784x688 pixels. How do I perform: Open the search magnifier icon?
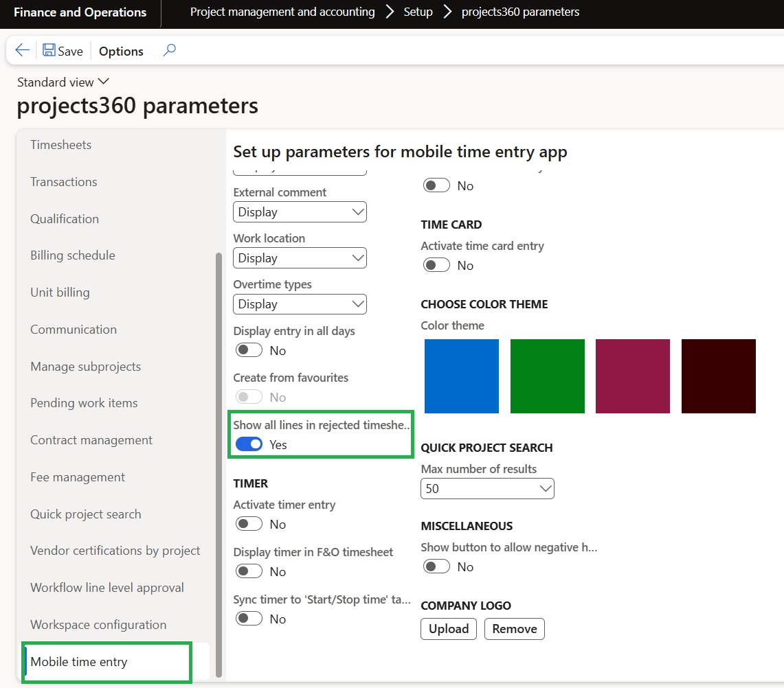pos(169,51)
